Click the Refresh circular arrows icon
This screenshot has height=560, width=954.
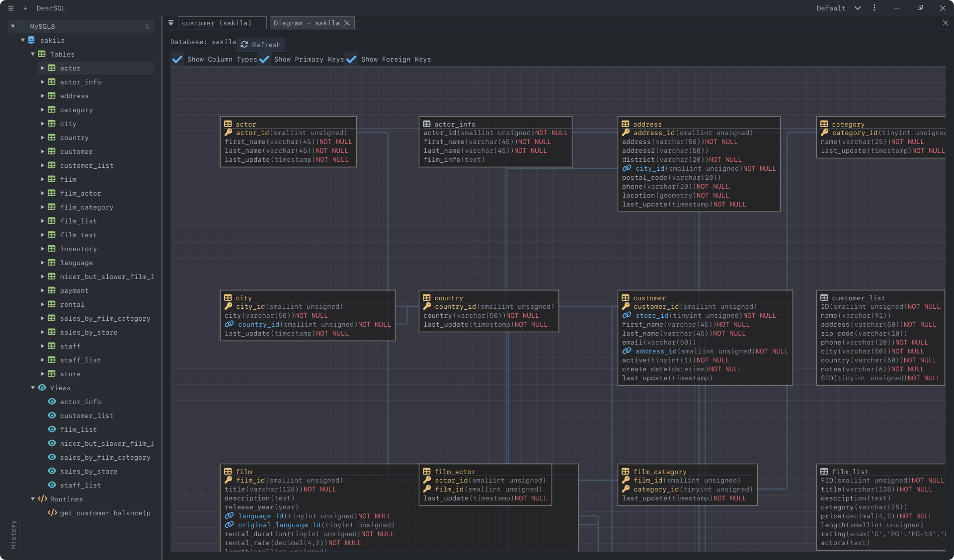pos(244,45)
